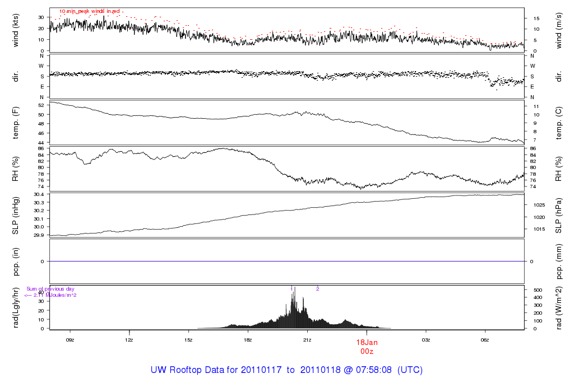Click the '09z' time axis tick label
The height and width of the screenshot is (392, 574).
(70, 340)
